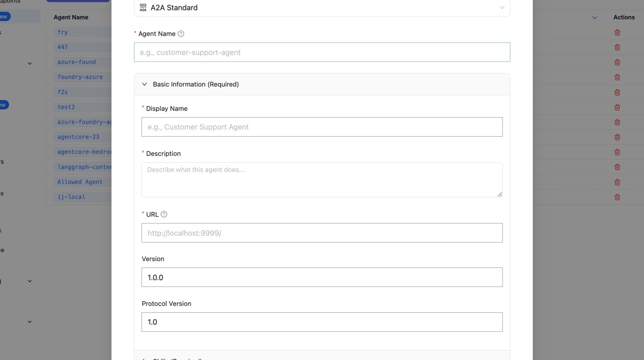
Task: Click trash icon for agent 447
Action: (x=617, y=48)
